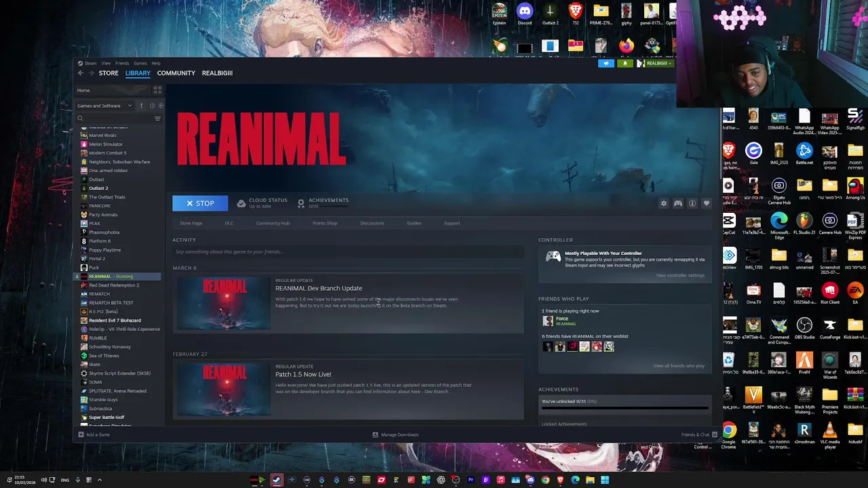Click Steam icon in Windows taskbar
Viewport: 868px width, 488px height.
click(277, 480)
